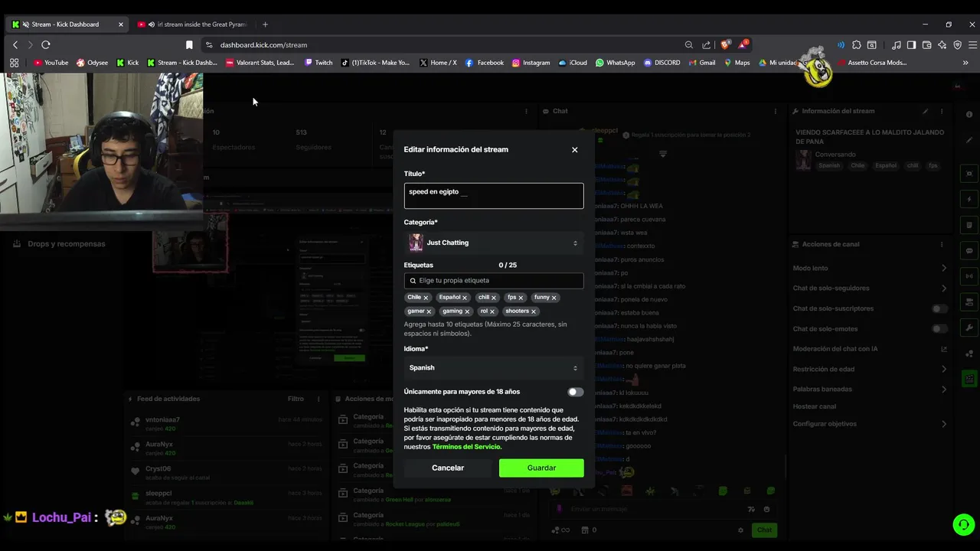The width and height of the screenshot is (980, 551).
Task: Click the Cancelar button
Action: click(448, 468)
